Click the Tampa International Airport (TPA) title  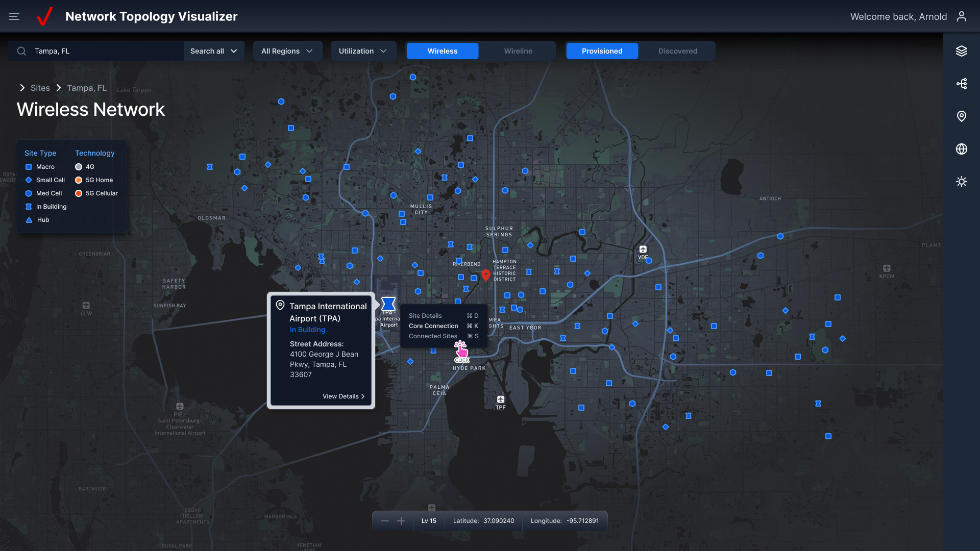coord(328,312)
